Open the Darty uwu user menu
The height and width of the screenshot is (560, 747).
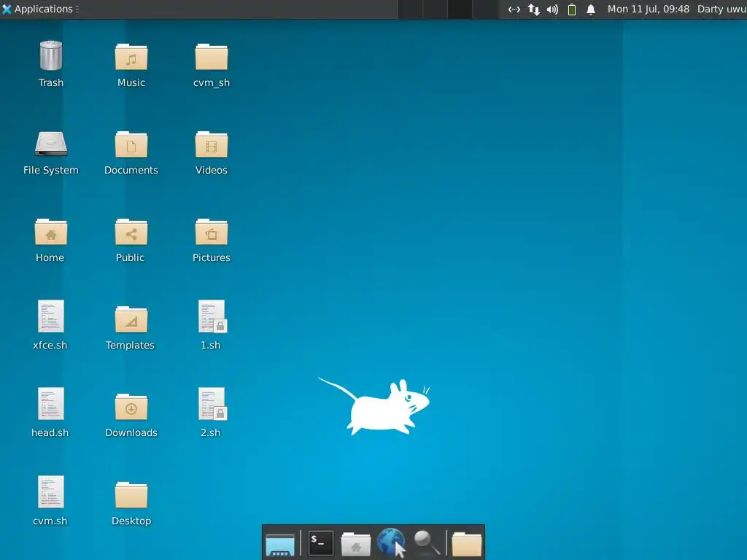pyautogui.click(x=721, y=9)
